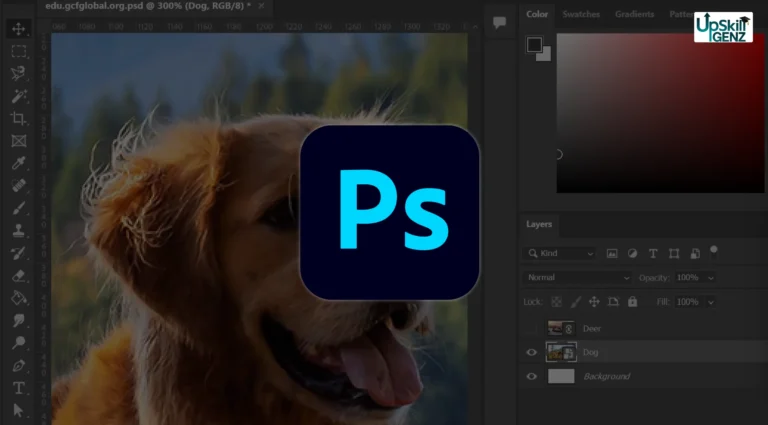768x425 pixels.
Task: Lock all layer attributes with padlock
Action: pyautogui.click(x=632, y=302)
